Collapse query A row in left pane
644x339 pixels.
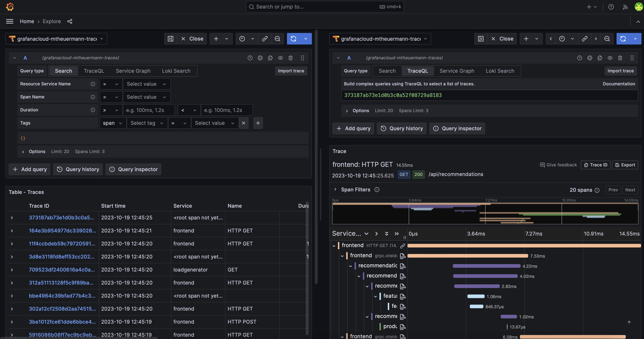[x=14, y=58]
